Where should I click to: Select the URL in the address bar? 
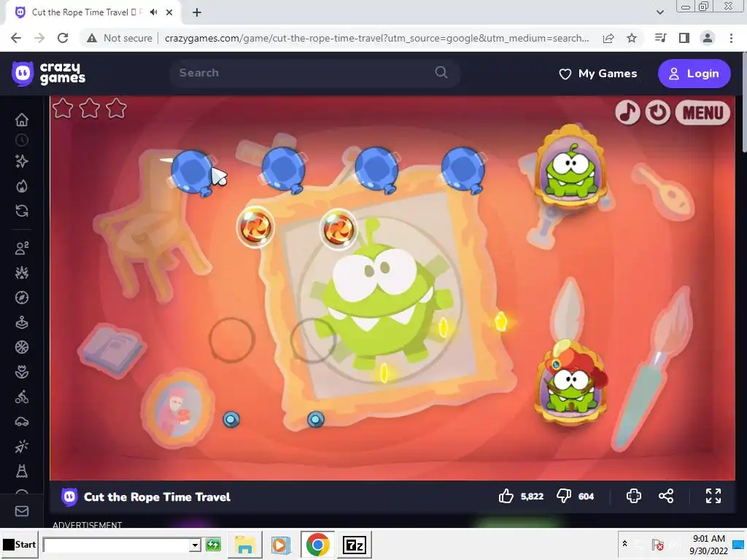[x=376, y=38]
